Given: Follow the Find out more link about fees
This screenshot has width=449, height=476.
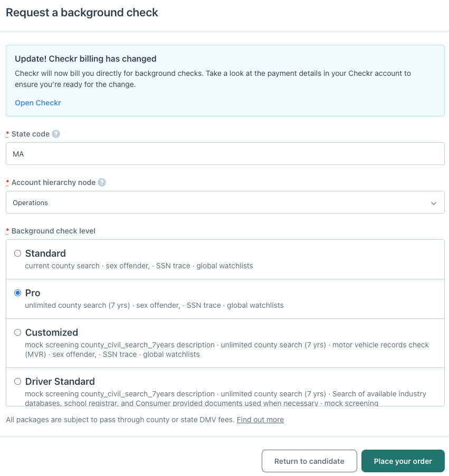Looking at the screenshot, I should pyautogui.click(x=260, y=420).
